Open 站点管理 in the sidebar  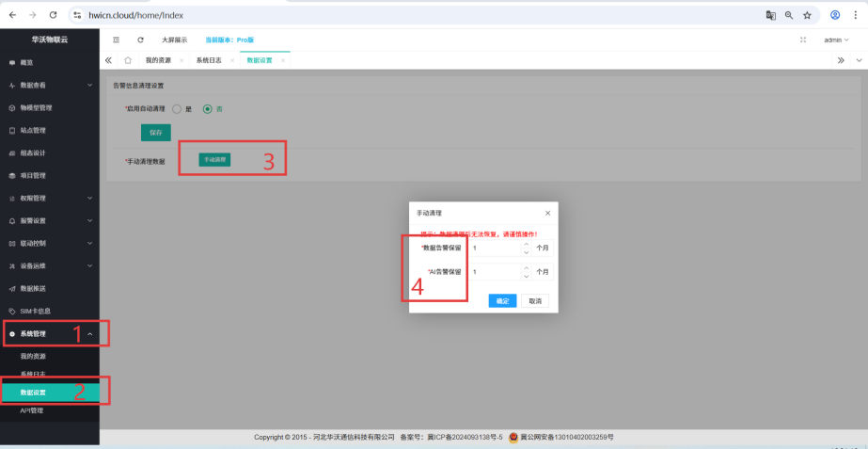[33, 130]
